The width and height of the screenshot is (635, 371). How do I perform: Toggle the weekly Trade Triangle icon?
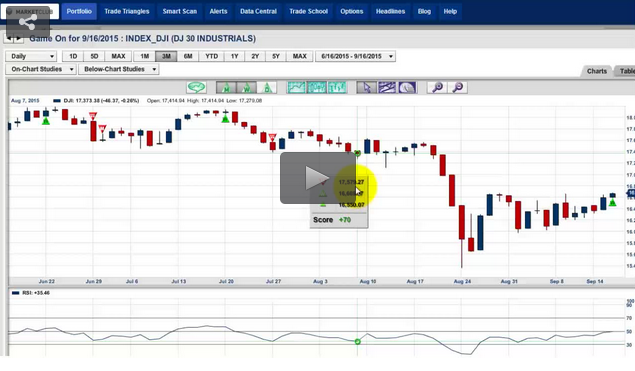(246, 87)
